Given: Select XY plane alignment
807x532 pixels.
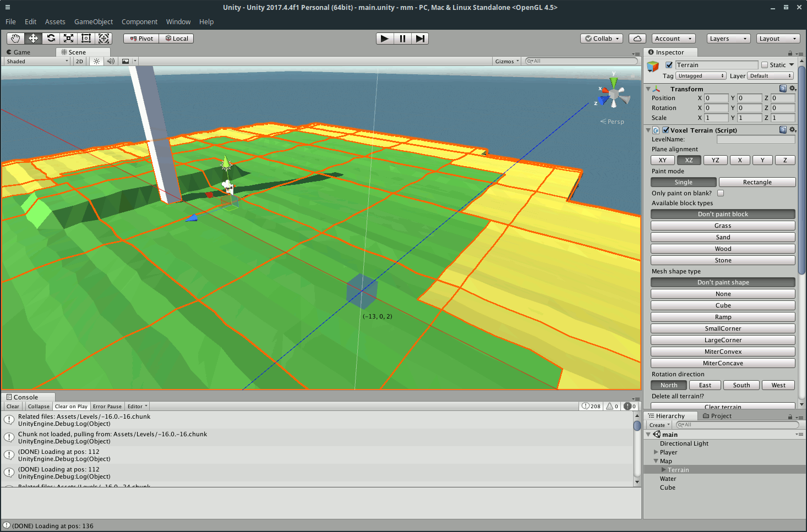Looking at the screenshot, I should point(663,160).
